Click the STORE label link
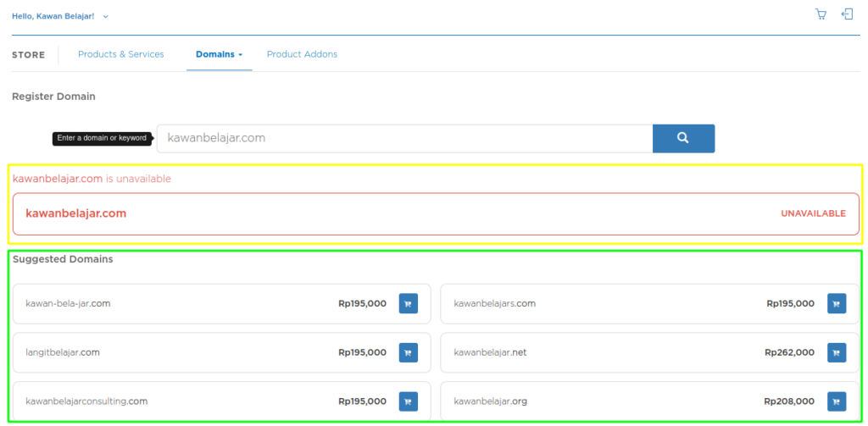This screenshot has height=426, width=868. [28, 55]
